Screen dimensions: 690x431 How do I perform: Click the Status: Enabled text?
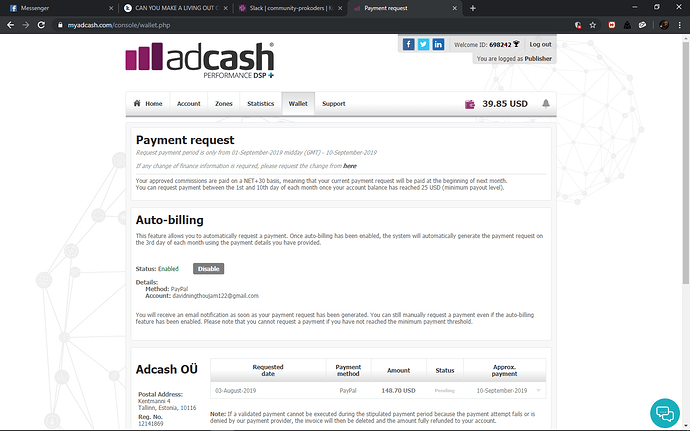(x=157, y=269)
